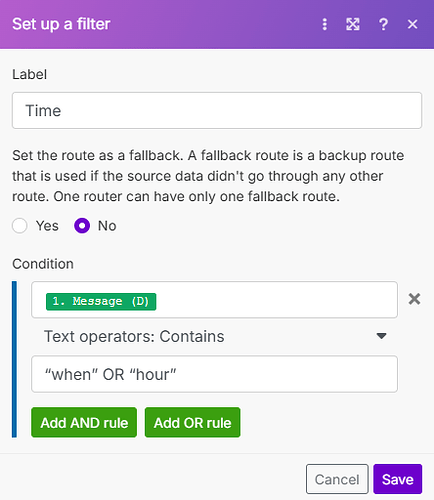Click the Yes label text beside the radio

coord(47,226)
